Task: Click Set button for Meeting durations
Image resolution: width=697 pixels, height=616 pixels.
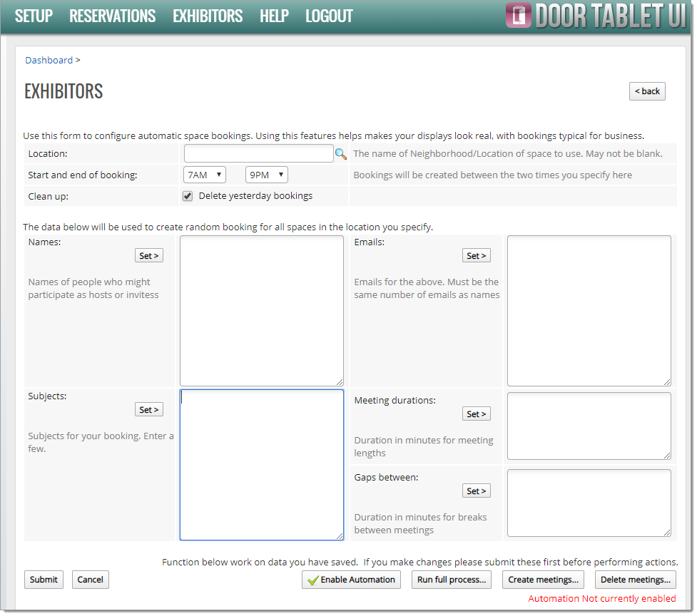Action: [476, 414]
